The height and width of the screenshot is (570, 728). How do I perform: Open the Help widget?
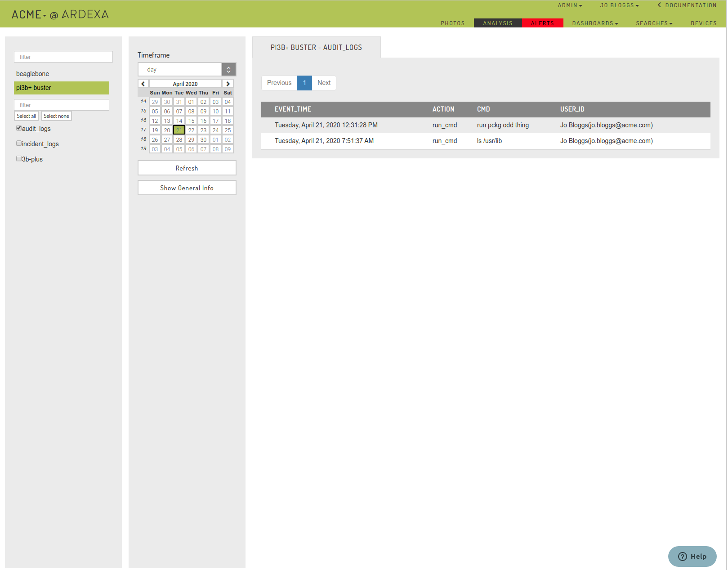[x=692, y=557]
